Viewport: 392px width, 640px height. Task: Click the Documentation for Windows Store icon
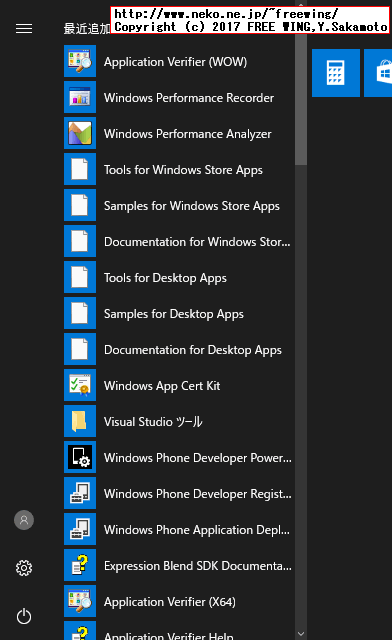click(80, 241)
